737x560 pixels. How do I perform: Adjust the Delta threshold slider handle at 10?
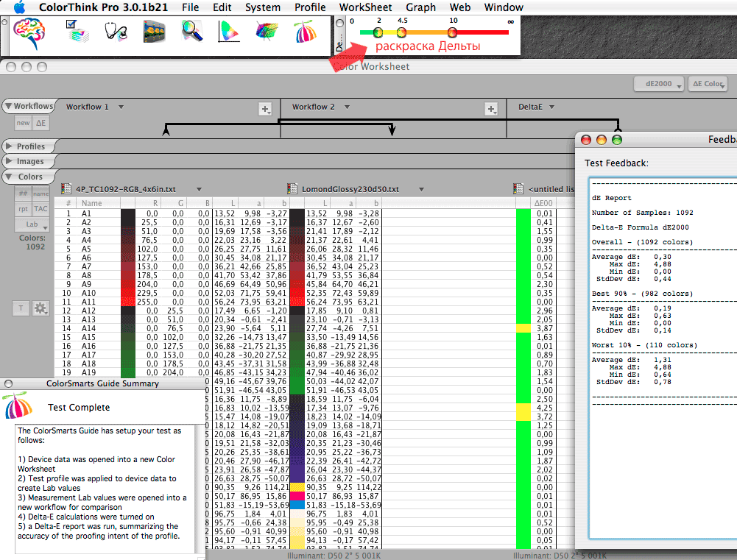coord(452,32)
